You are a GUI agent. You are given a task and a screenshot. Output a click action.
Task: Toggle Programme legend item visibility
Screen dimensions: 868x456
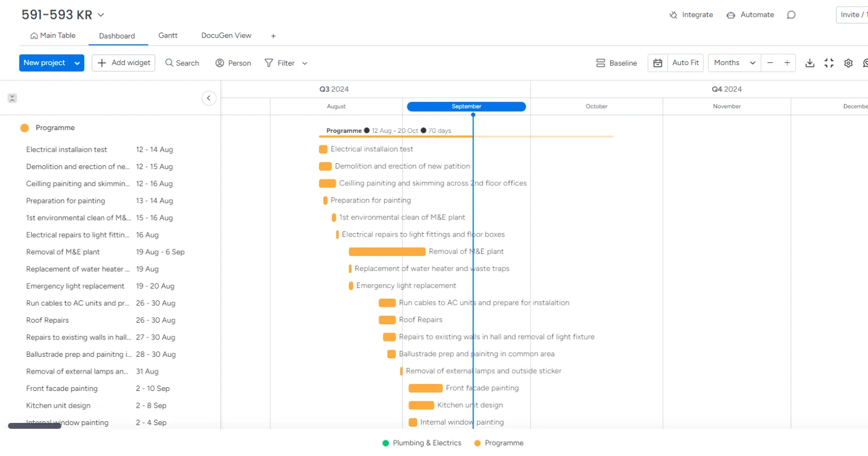pos(499,443)
